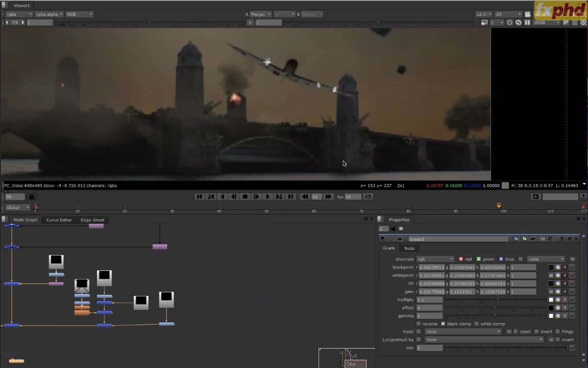Step forward one frame
Viewport: 588px width, 368px height.
pyautogui.click(x=256, y=196)
